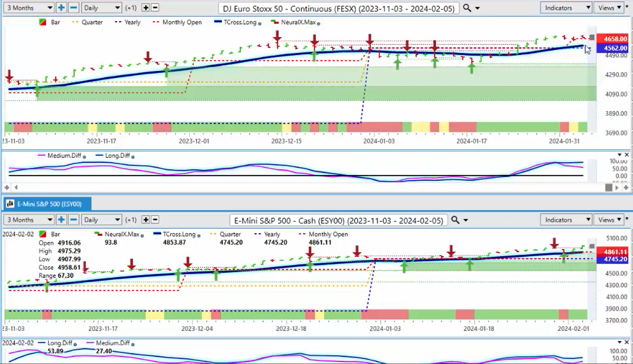
Task: Open the Views dropdown in top chart
Action: point(610,8)
